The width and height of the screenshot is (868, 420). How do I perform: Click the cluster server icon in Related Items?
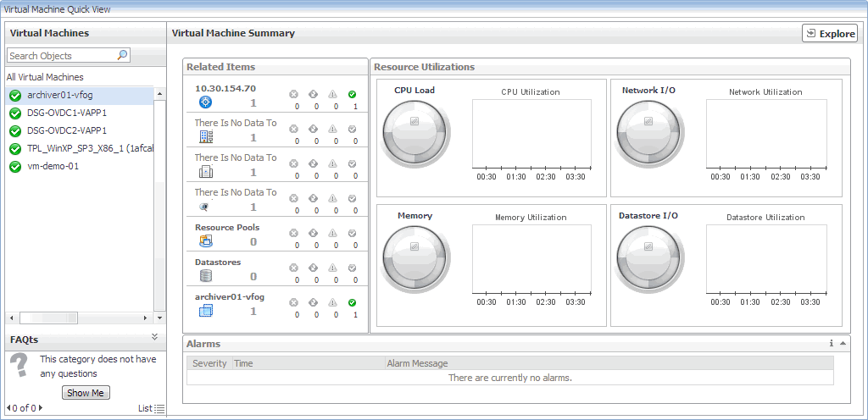[205, 172]
